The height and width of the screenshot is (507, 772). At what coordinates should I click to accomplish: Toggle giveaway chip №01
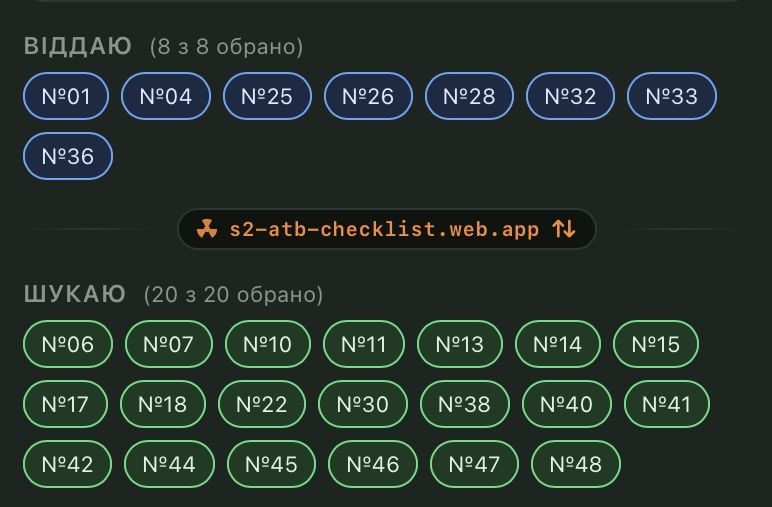point(67,97)
